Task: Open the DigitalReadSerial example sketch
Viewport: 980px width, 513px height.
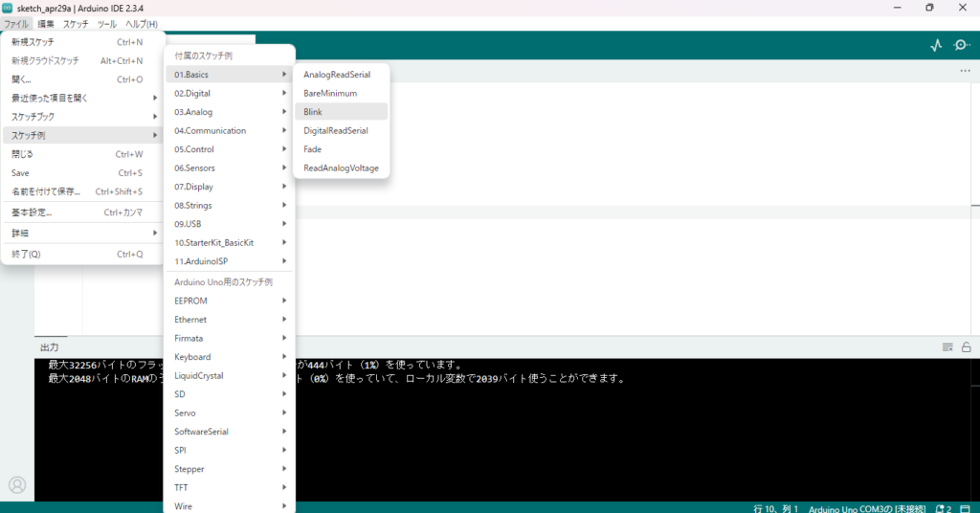Action: 342,130
